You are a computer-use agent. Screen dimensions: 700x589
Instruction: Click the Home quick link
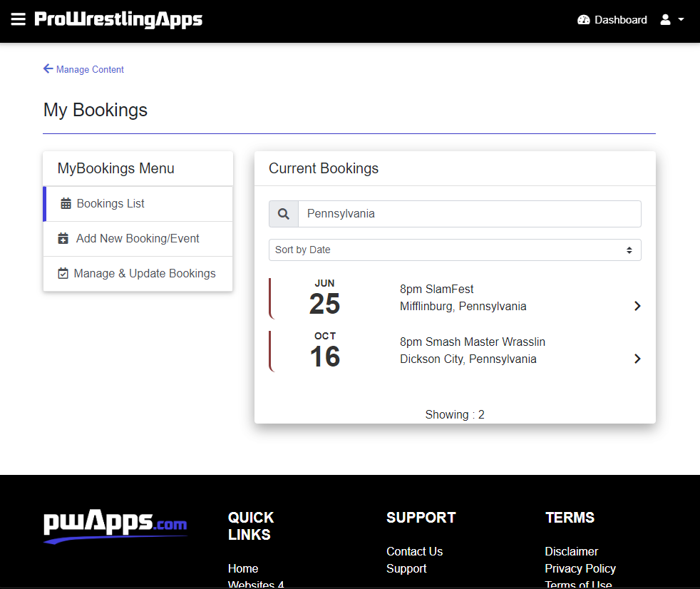pyautogui.click(x=243, y=568)
